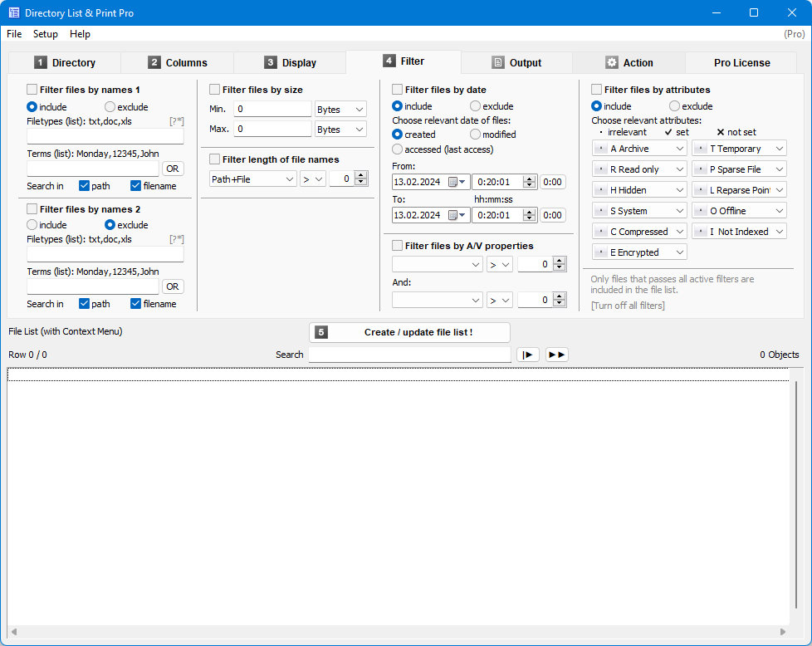Click the From 0:00 reset time button

coord(553,182)
